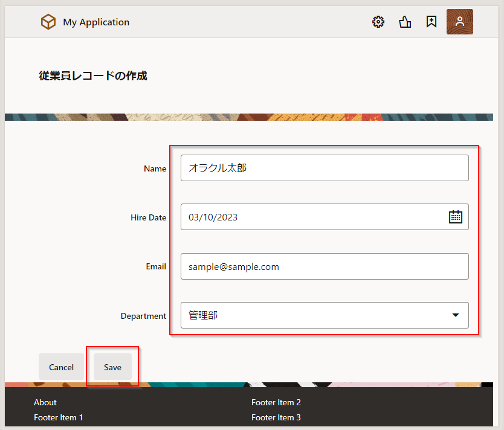Click the My Application title text
This screenshot has height=430, width=504.
(96, 22)
